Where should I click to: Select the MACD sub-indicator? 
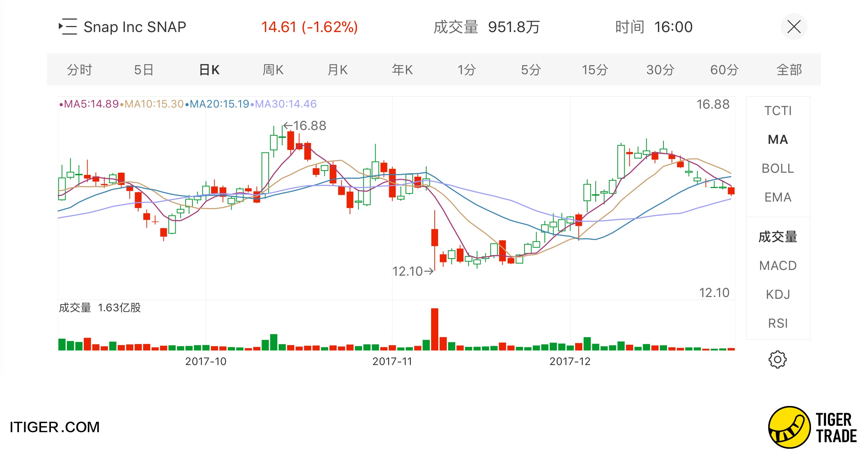778,266
